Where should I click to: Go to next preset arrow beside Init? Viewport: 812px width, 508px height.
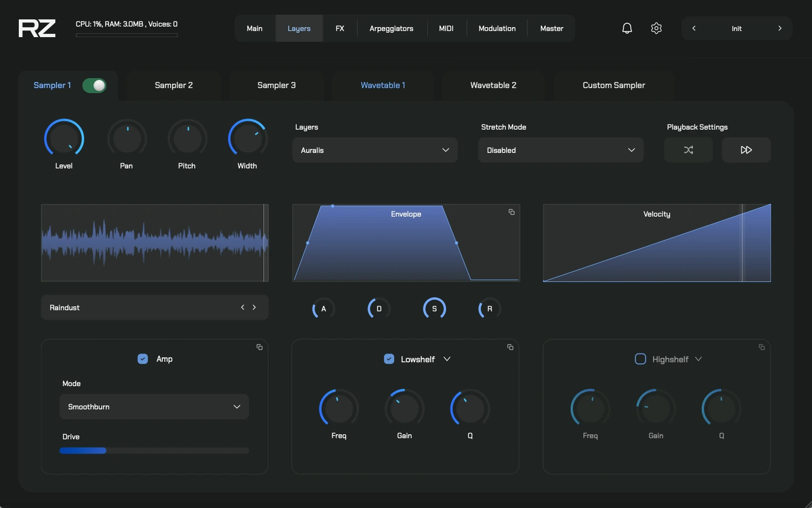(779, 28)
